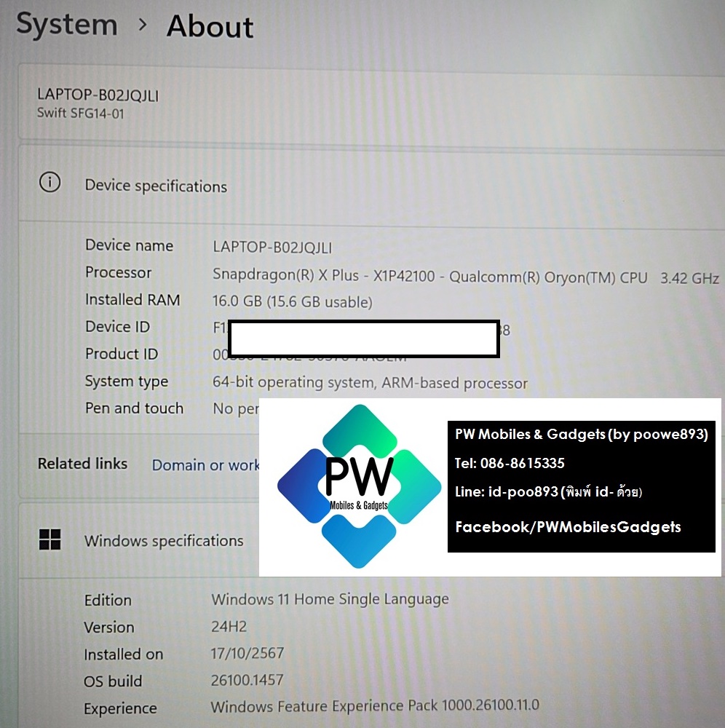The width and height of the screenshot is (725, 728).
Task: Click the breadcrumb arrow between System and About
Action: pos(143,25)
